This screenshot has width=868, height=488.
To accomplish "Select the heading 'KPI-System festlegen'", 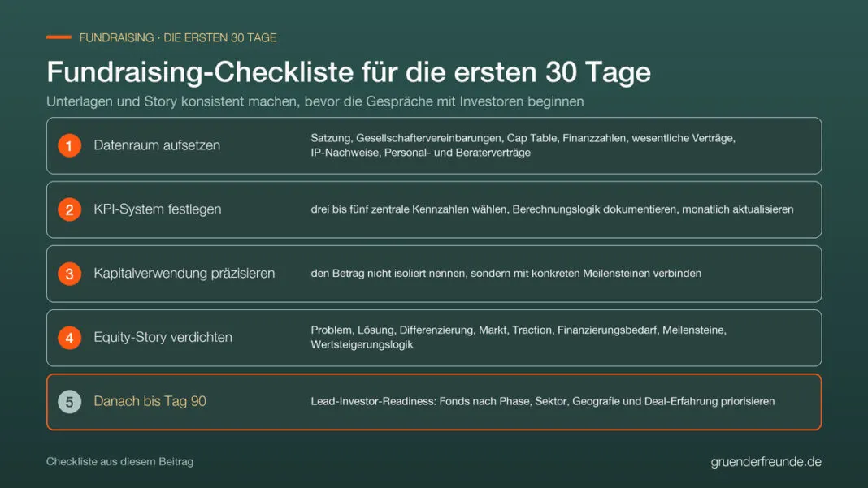I will [157, 209].
